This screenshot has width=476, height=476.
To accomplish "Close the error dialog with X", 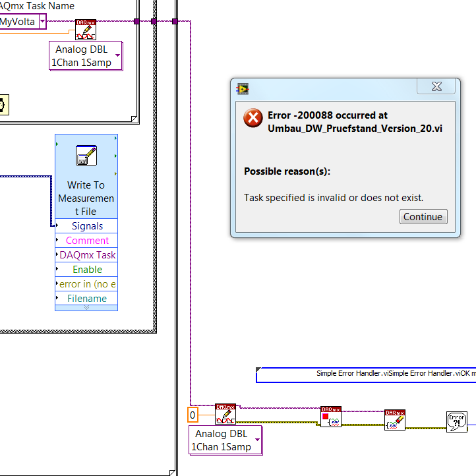I will [436, 86].
